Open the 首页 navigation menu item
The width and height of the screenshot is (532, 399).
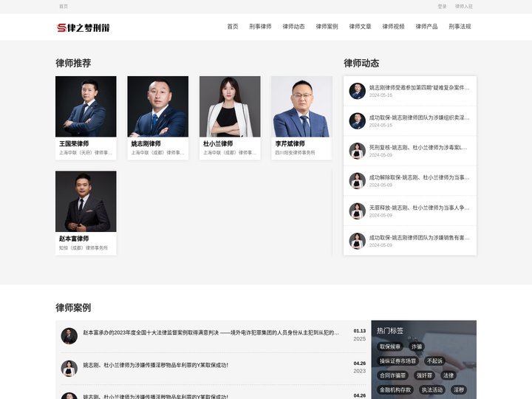pyautogui.click(x=233, y=27)
